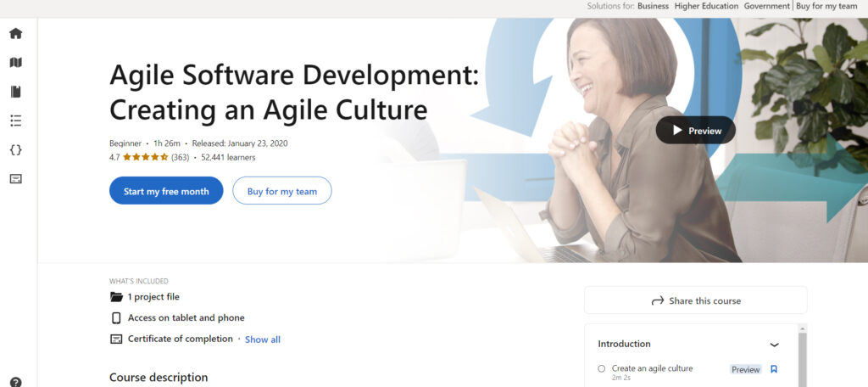
Task: Select Business in the top navigation
Action: click(x=653, y=6)
